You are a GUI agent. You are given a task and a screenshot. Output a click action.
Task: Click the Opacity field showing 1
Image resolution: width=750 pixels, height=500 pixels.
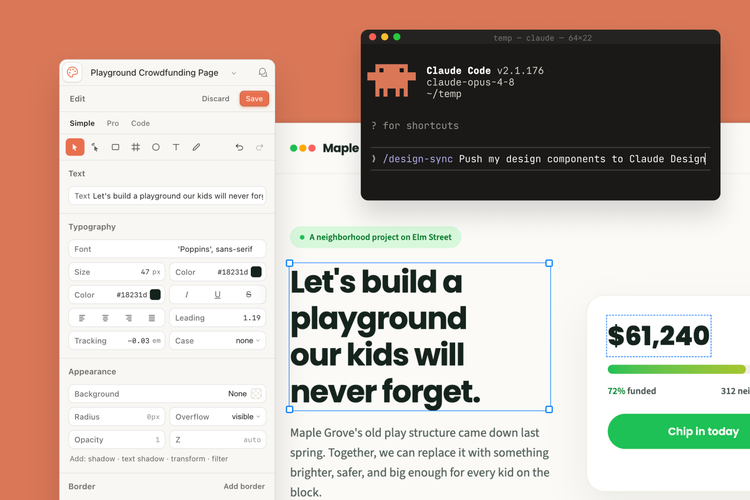(x=117, y=440)
